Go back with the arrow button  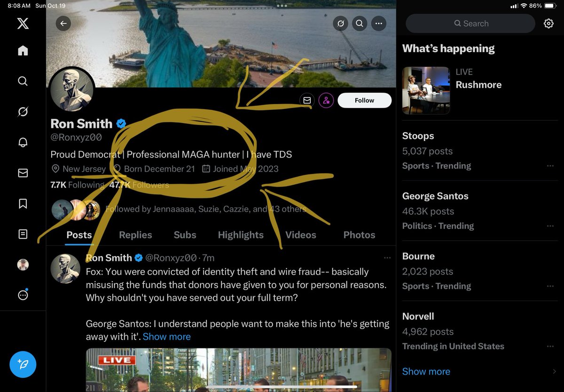(63, 24)
